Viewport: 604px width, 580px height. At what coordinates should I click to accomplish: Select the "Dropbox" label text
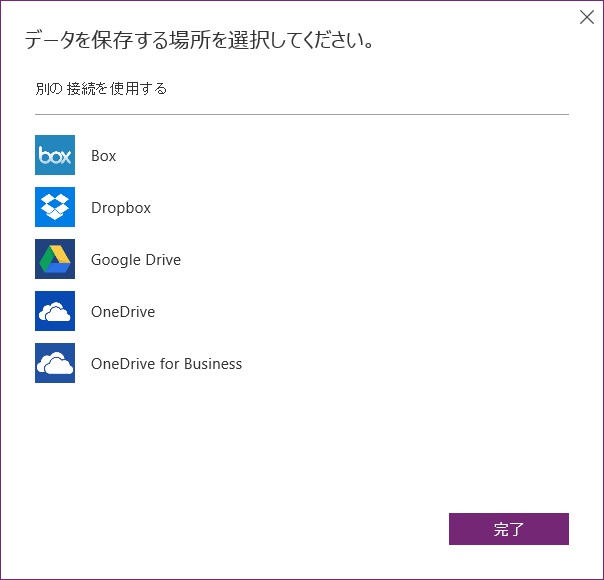tap(121, 208)
